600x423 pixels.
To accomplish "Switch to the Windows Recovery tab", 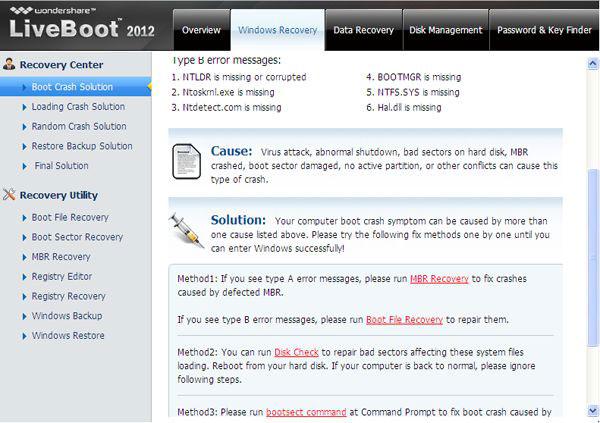I will point(277,30).
